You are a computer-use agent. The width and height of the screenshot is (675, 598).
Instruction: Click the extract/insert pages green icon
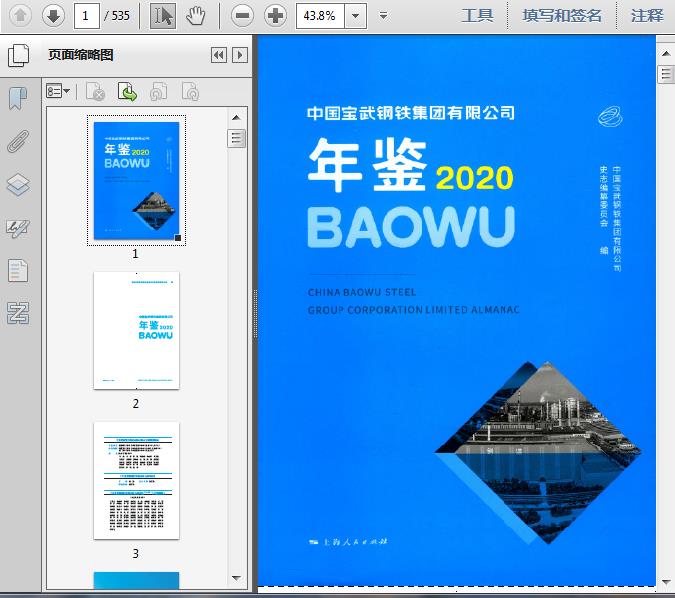127,92
